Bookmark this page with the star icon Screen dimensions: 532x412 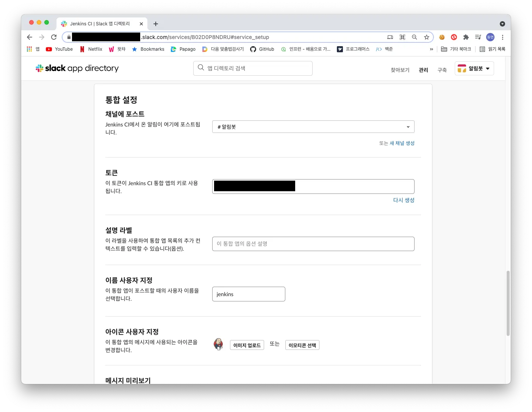(x=427, y=37)
